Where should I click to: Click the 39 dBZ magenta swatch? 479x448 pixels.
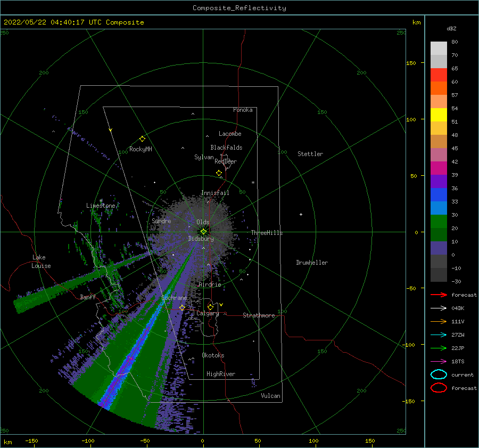click(x=439, y=168)
